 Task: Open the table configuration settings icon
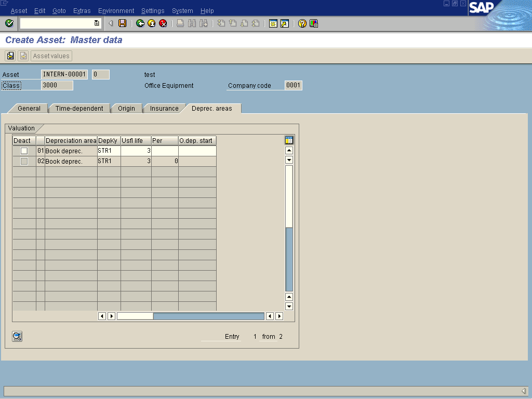(x=289, y=140)
